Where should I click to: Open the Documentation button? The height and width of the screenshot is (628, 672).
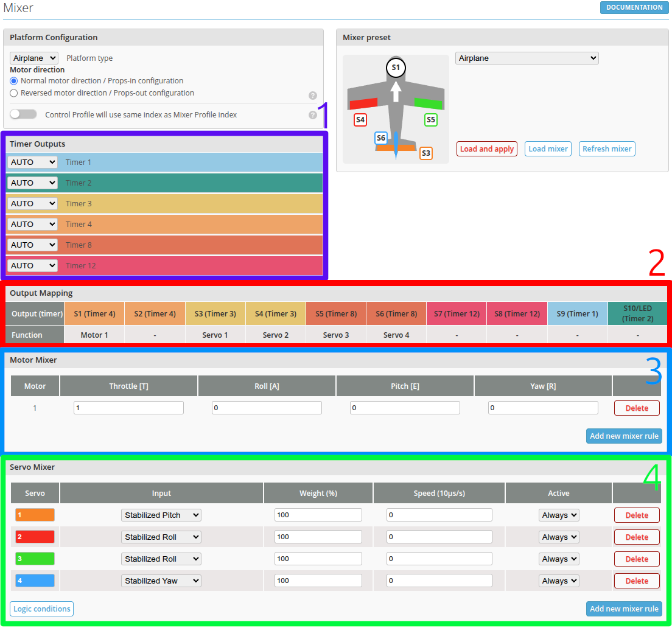[x=634, y=7]
